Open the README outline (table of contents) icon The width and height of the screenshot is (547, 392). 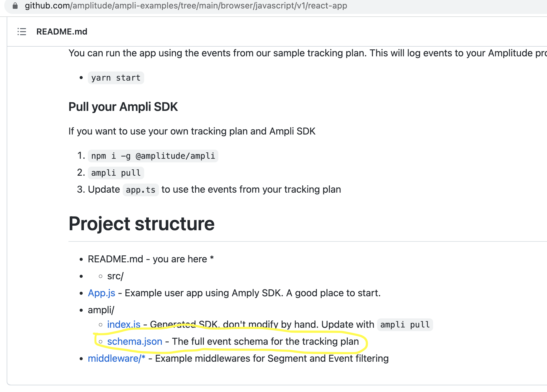pyautogui.click(x=22, y=32)
